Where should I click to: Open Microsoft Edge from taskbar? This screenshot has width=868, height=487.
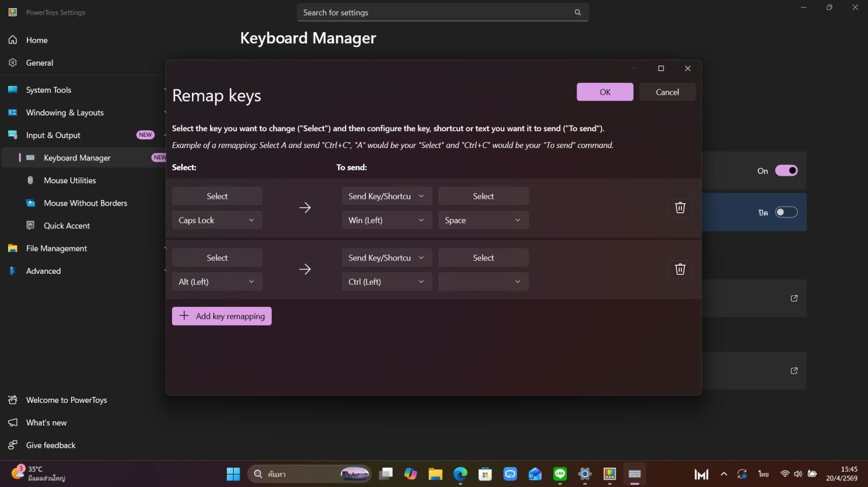(x=460, y=474)
